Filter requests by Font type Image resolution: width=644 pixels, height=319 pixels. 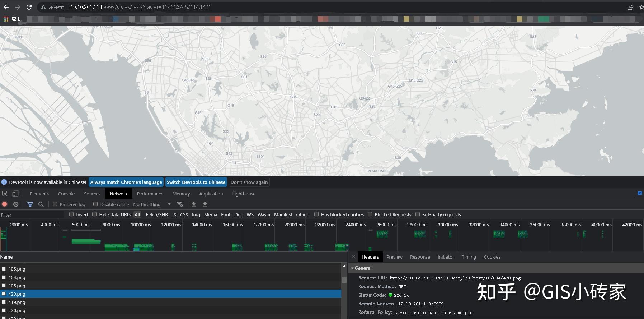pos(226,214)
